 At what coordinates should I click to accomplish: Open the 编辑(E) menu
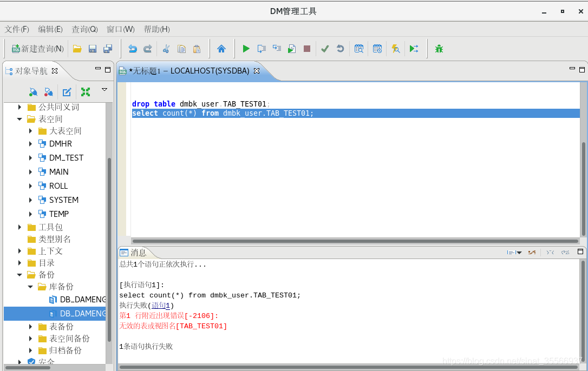(50, 29)
